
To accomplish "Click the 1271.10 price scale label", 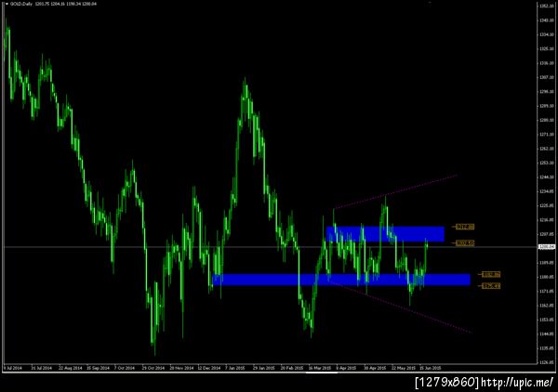I will tap(547, 135).
